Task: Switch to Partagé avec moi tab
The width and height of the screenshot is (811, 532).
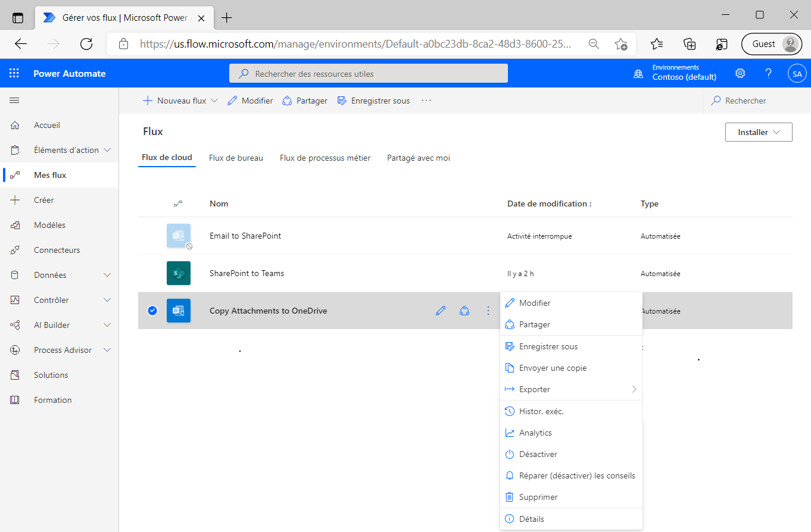Action: tap(419, 158)
